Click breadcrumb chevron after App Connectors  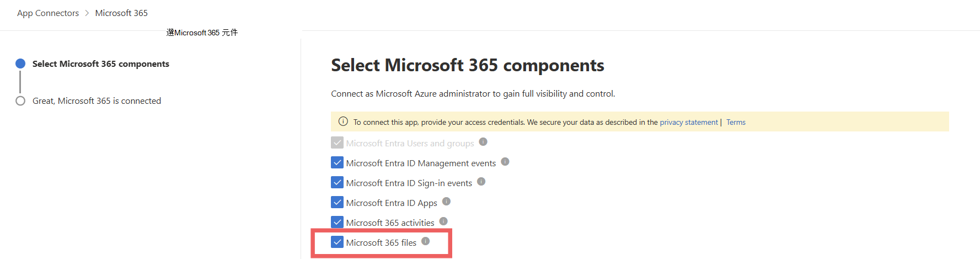(x=87, y=13)
